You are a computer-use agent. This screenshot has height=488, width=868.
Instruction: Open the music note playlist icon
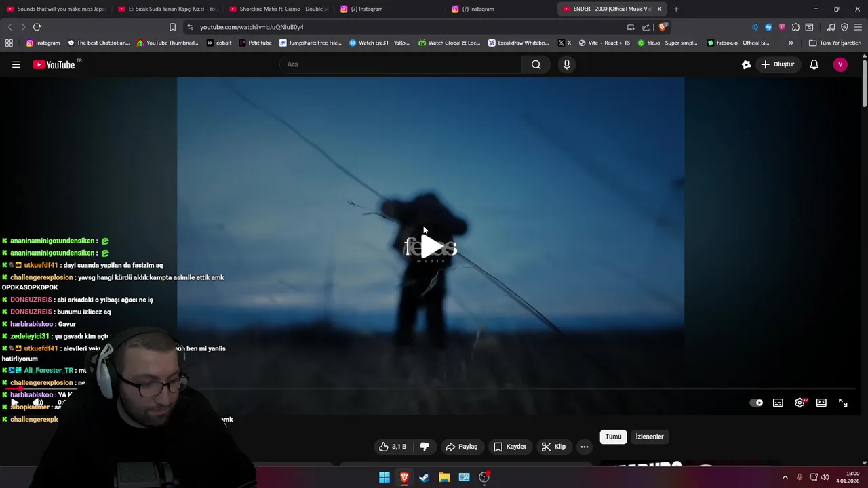click(x=831, y=27)
